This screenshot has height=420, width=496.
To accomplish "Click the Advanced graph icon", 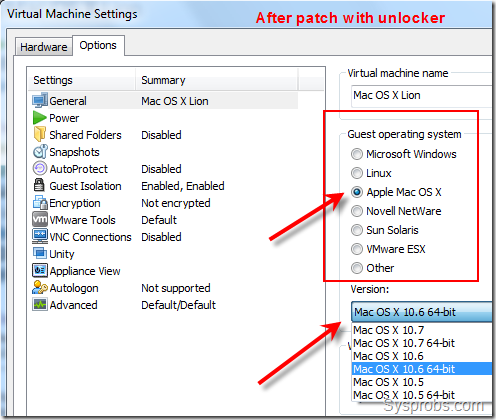I will point(40,304).
